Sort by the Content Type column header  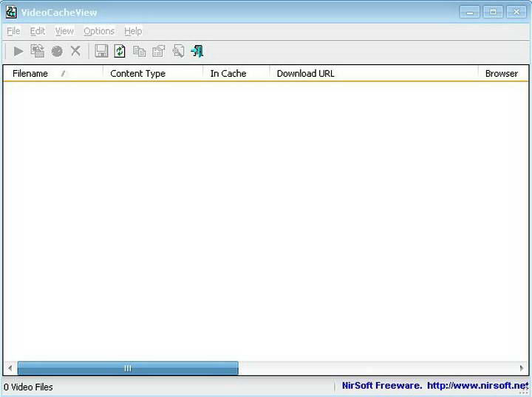point(153,73)
